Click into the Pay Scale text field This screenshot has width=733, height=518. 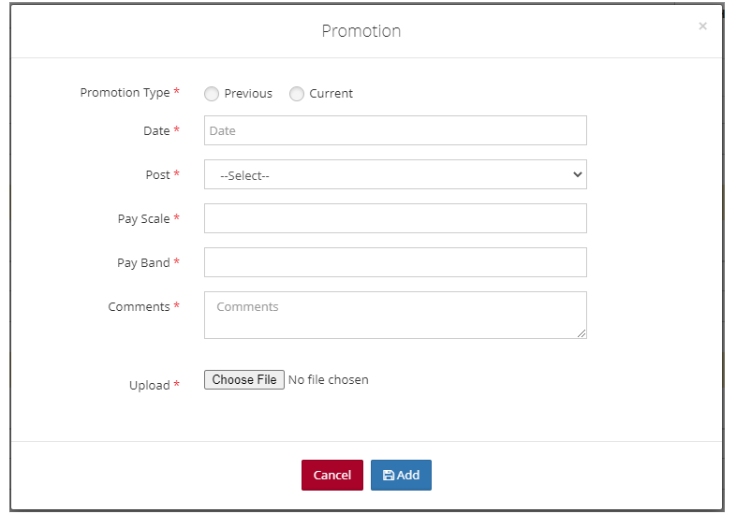(x=395, y=219)
